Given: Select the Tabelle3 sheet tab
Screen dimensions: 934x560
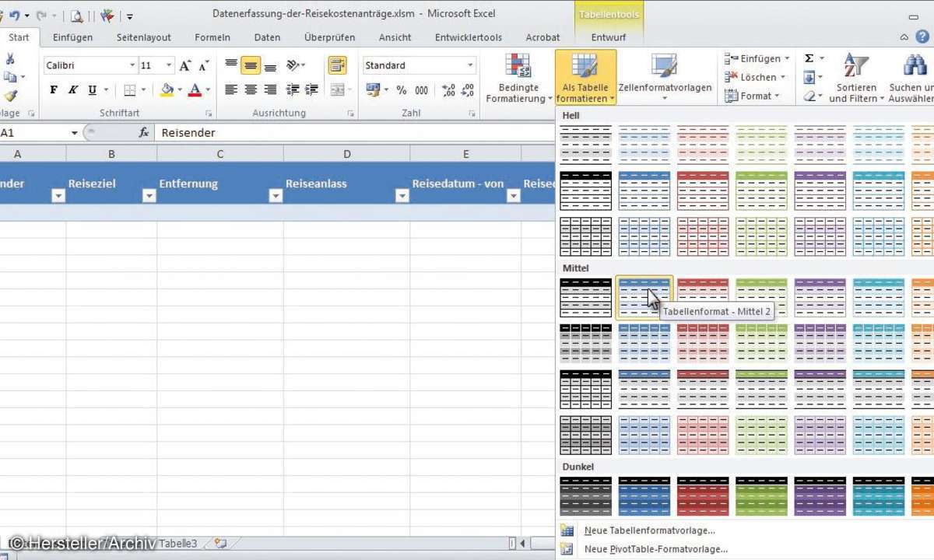Looking at the screenshot, I should 177,544.
